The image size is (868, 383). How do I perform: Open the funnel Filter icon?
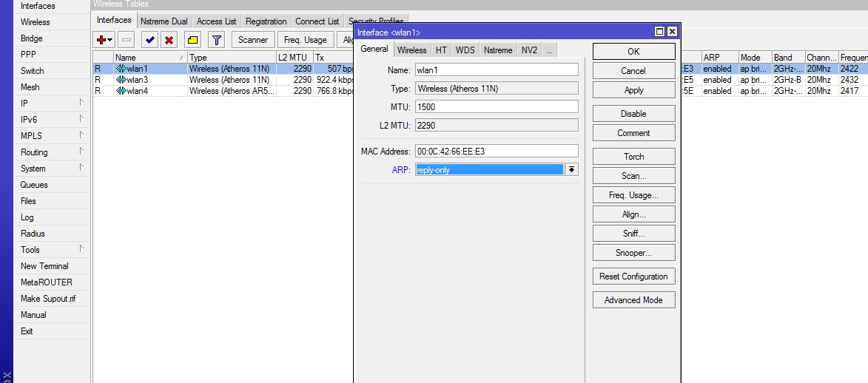(x=217, y=40)
